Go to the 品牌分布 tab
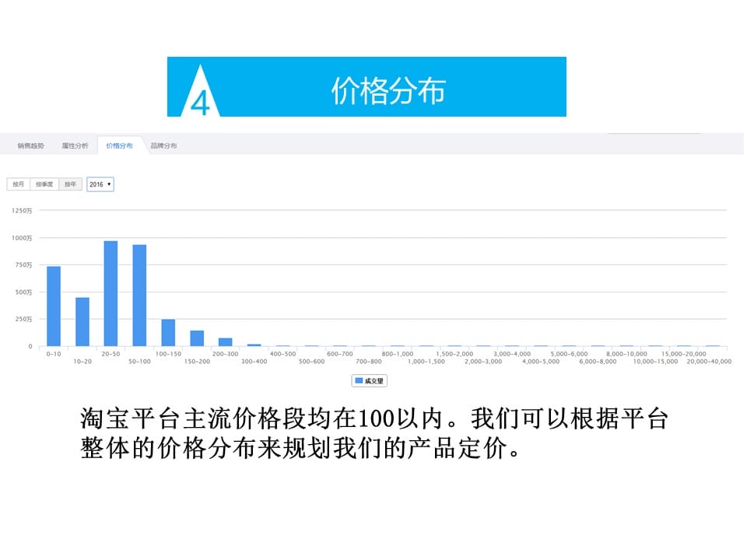Image resolution: width=747 pixels, height=560 pixels. click(x=163, y=145)
